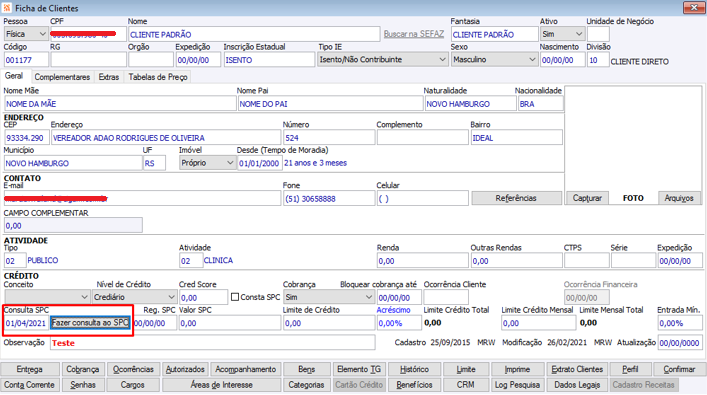Open Extrato Clientes

pyautogui.click(x=577, y=369)
